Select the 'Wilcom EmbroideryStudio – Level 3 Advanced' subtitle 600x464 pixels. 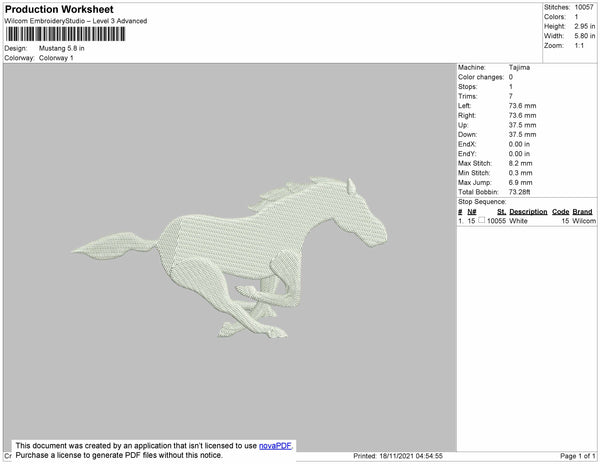76,21
